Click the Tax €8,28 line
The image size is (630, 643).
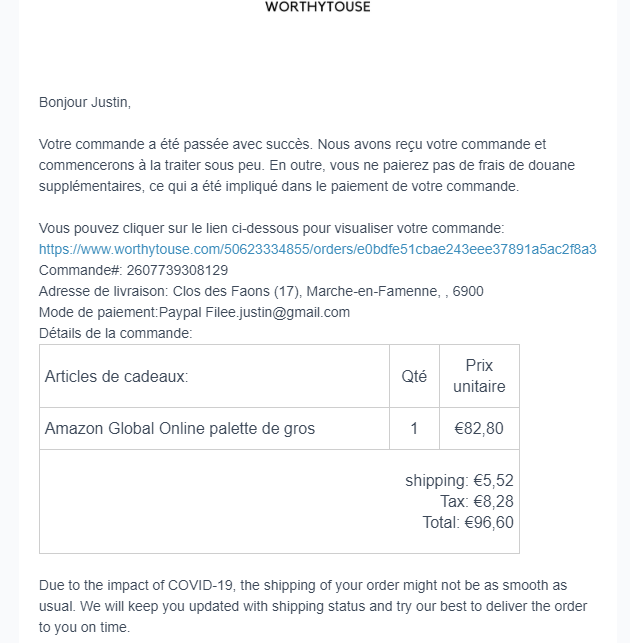pos(476,501)
